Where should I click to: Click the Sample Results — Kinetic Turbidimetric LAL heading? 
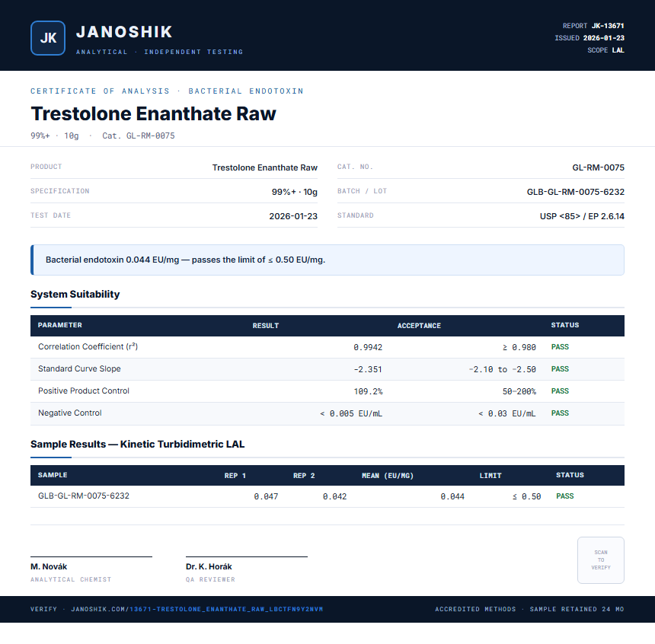[x=137, y=444]
